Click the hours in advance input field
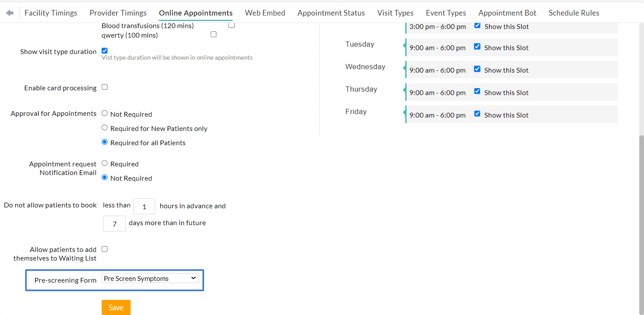Screen dimensions: 644x315 [144, 206]
